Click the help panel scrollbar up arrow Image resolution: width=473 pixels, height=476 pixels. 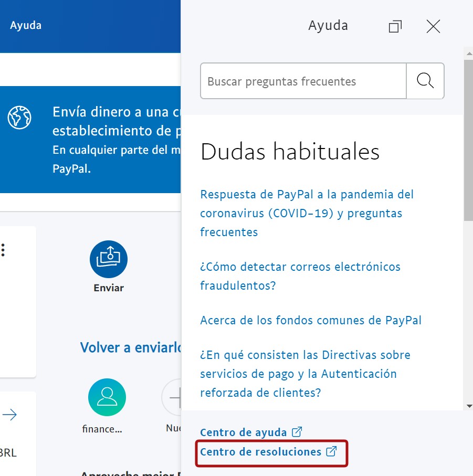[x=469, y=54]
